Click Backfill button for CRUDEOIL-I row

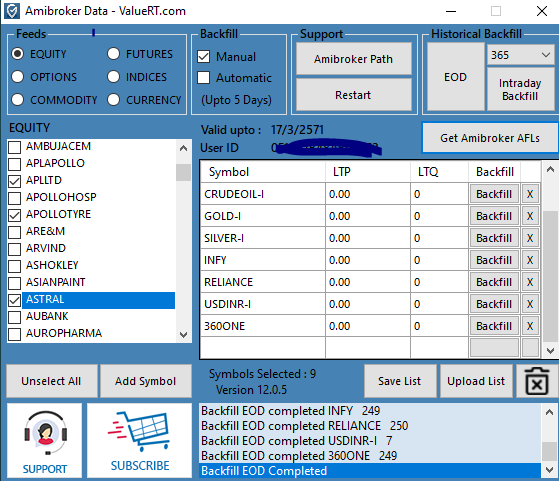tap(494, 194)
